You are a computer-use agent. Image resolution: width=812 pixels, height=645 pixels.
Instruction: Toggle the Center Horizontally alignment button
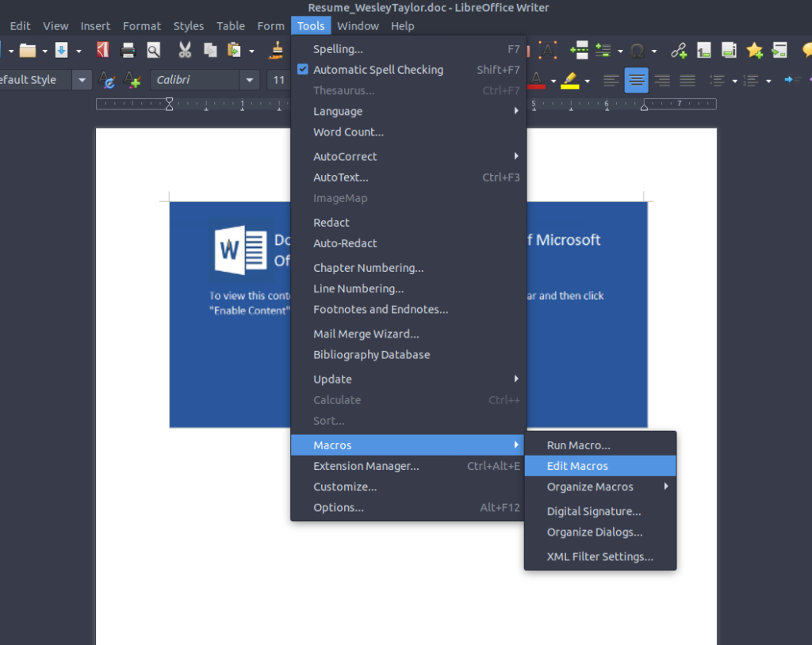tap(637, 80)
